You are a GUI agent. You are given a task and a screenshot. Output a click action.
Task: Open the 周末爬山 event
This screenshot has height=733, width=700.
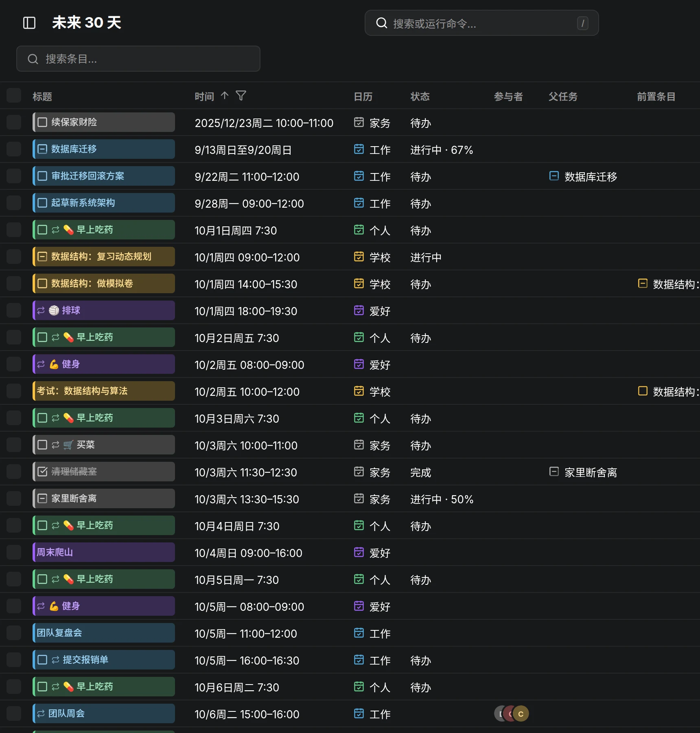click(x=104, y=552)
